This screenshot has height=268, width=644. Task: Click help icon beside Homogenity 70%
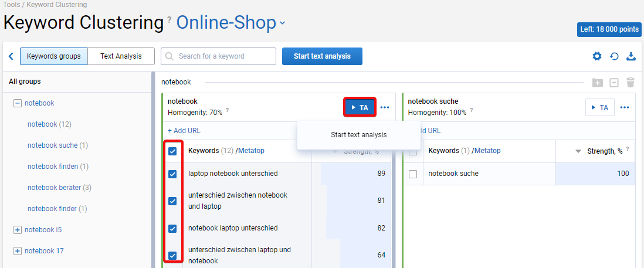click(x=227, y=110)
